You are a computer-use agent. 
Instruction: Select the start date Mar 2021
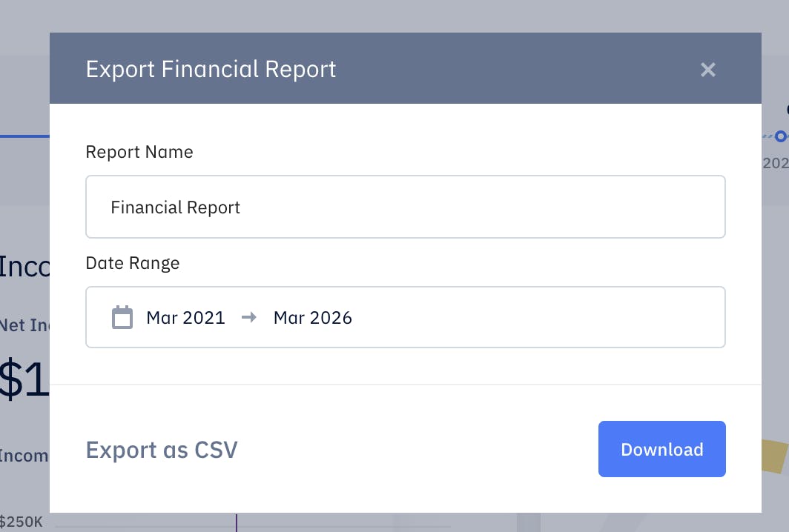click(x=185, y=318)
